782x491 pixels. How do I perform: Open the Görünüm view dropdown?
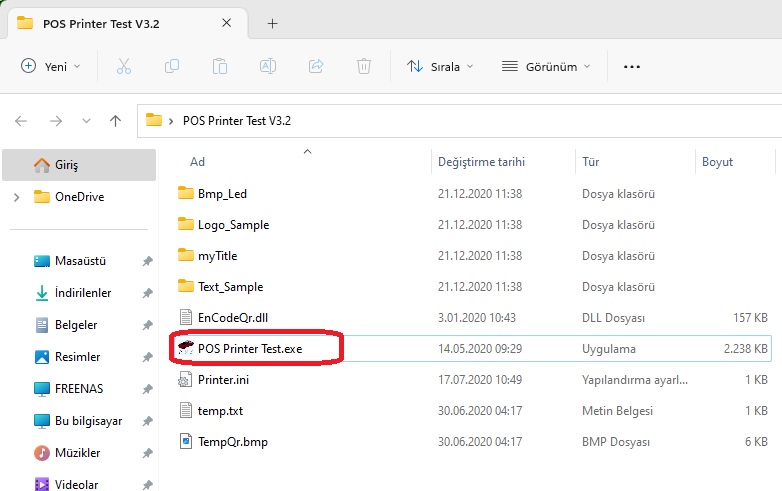(545, 66)
